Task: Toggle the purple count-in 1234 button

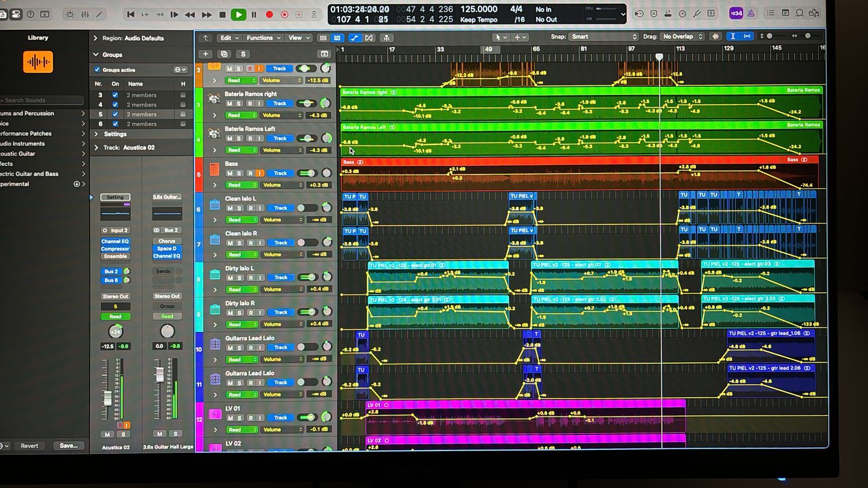Action: click(736, 14)
